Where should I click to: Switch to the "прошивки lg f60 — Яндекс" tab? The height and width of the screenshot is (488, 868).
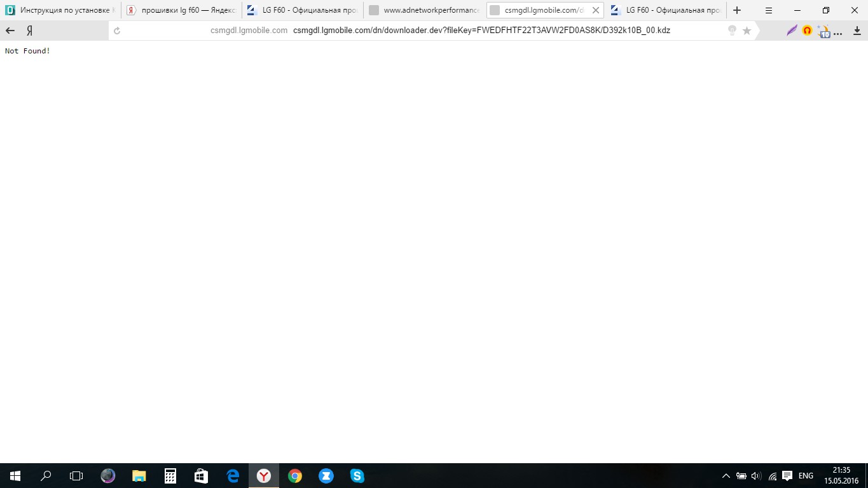tap(182, 10)
